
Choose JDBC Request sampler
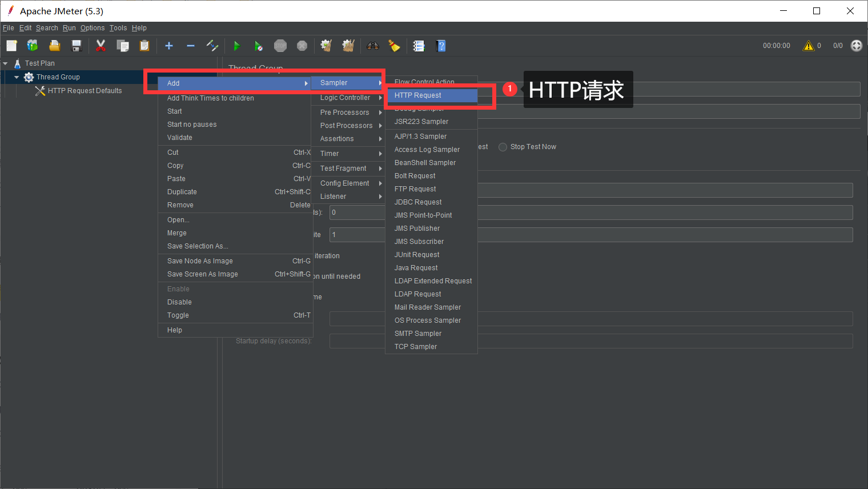click(x=432, y=202)
